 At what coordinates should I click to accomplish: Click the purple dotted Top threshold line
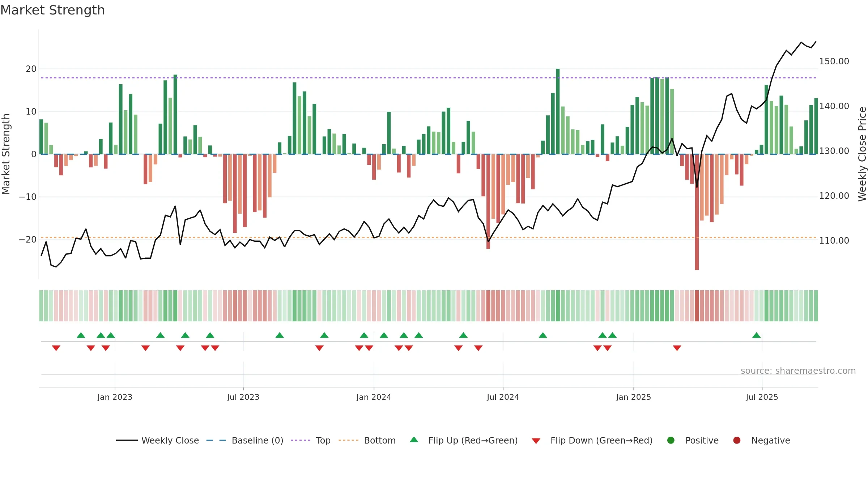click(429, 78)
